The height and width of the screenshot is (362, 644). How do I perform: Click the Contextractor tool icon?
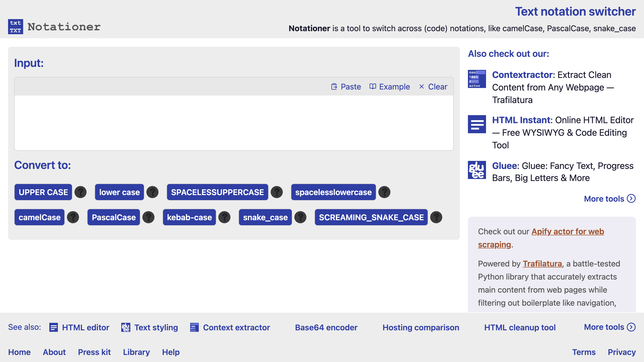pyautogui.click(x=477, y=79)
